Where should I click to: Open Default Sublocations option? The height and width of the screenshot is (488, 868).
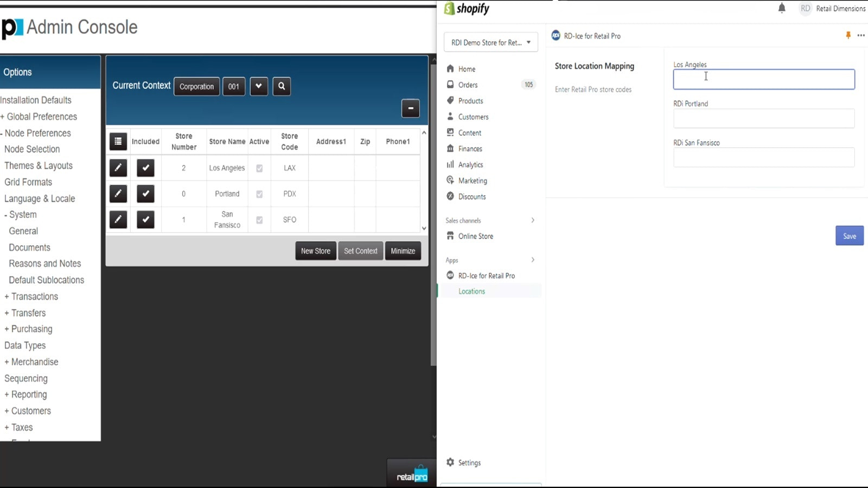click(47, 280)
